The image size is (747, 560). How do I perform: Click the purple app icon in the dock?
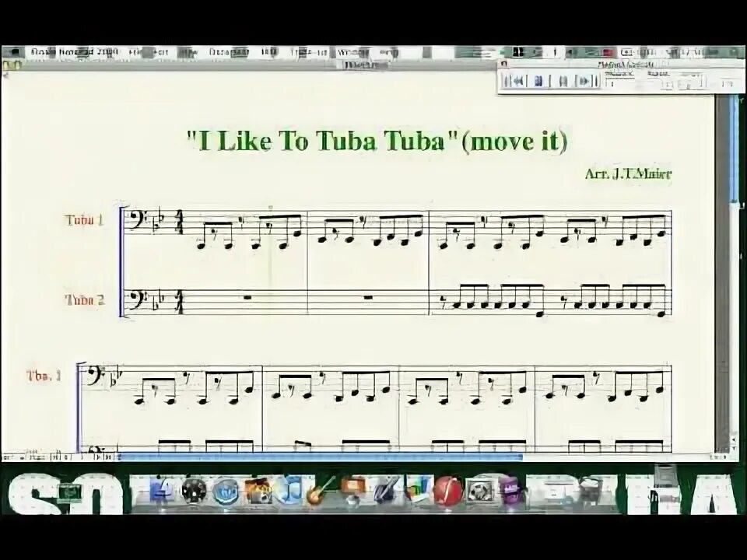coord(510,489)
